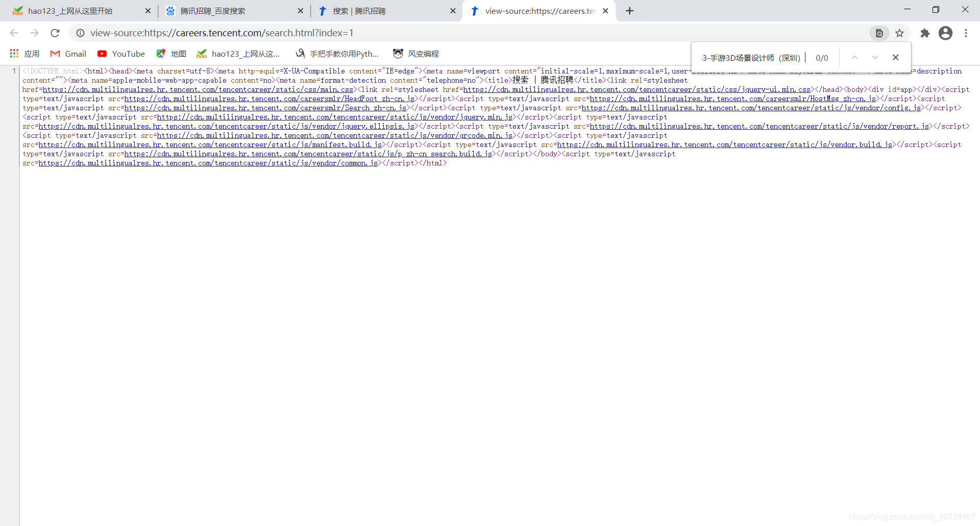Close the 腾讯招聘_百度搜索 tab
The width and height of the screenshot is (980, 526).
[300, 11]
